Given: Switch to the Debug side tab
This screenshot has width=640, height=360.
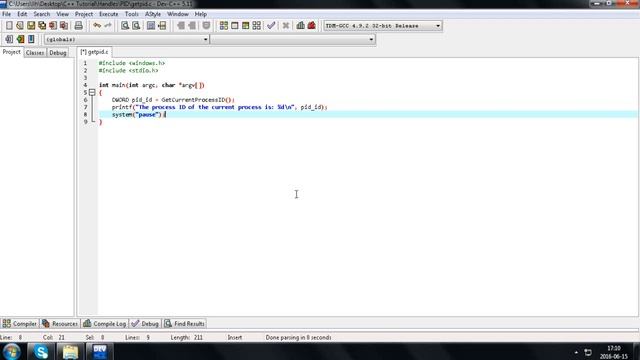Looking at the screenshot, I should (58, 53).
